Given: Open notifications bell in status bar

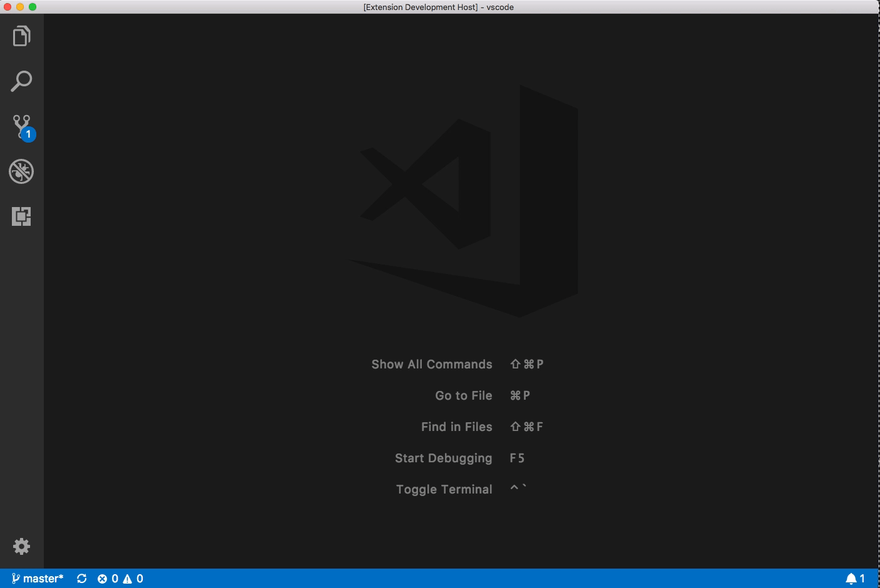Looking at the screenshot, I should tap(855, 579).
